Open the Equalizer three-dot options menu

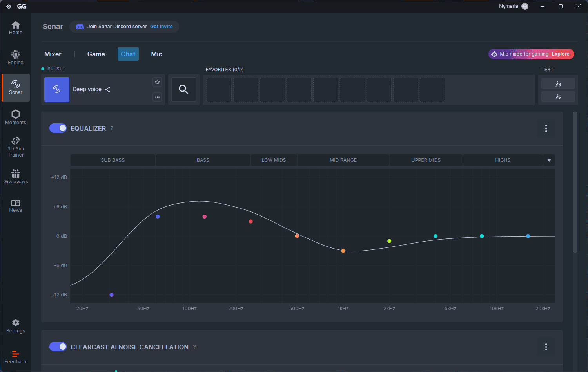click(x=546, y=128)
